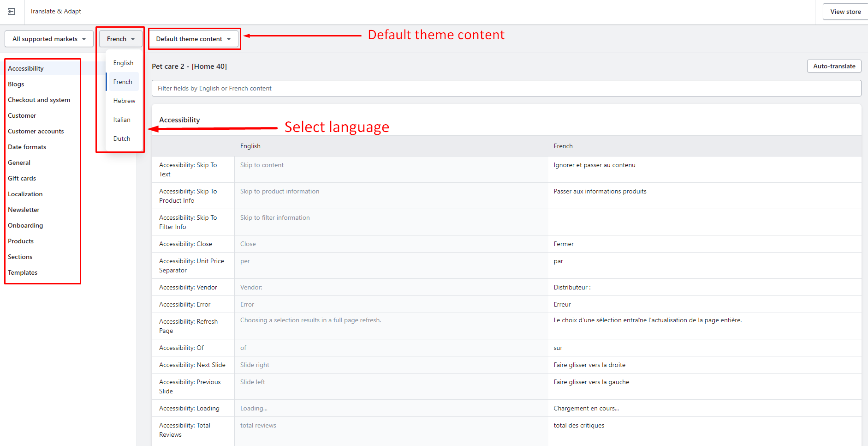The height and width of the screenshot is (446, 868).
Task: Click the exit/back icon beside Translate & Adapt
Action: point(12,12)
